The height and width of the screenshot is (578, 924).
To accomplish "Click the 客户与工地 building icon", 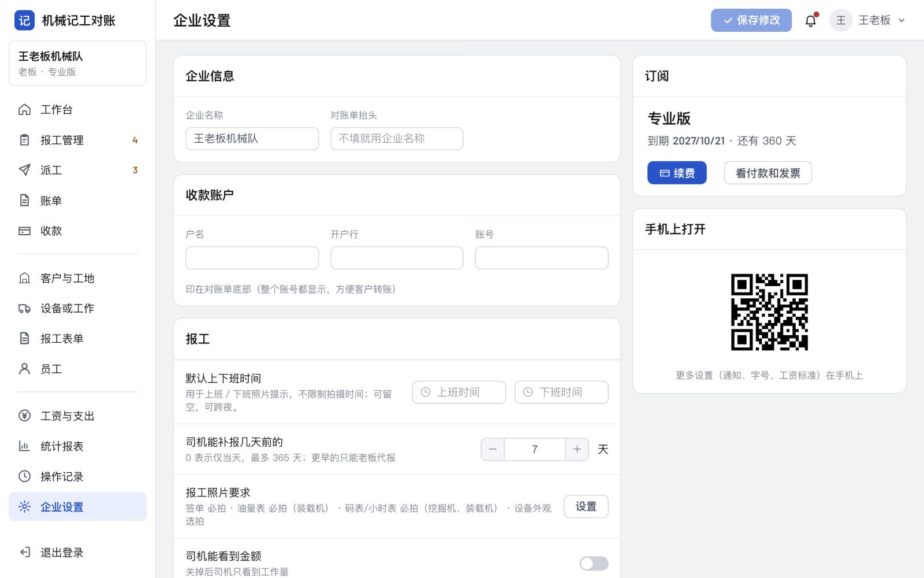I will [24, 278].
